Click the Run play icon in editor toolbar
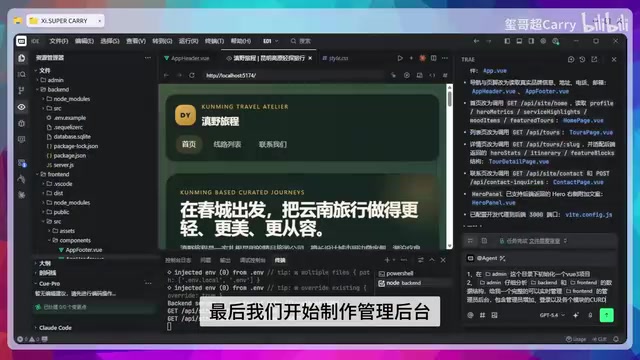Viewport: 640px width, 360px height. [x=400, y=58]
